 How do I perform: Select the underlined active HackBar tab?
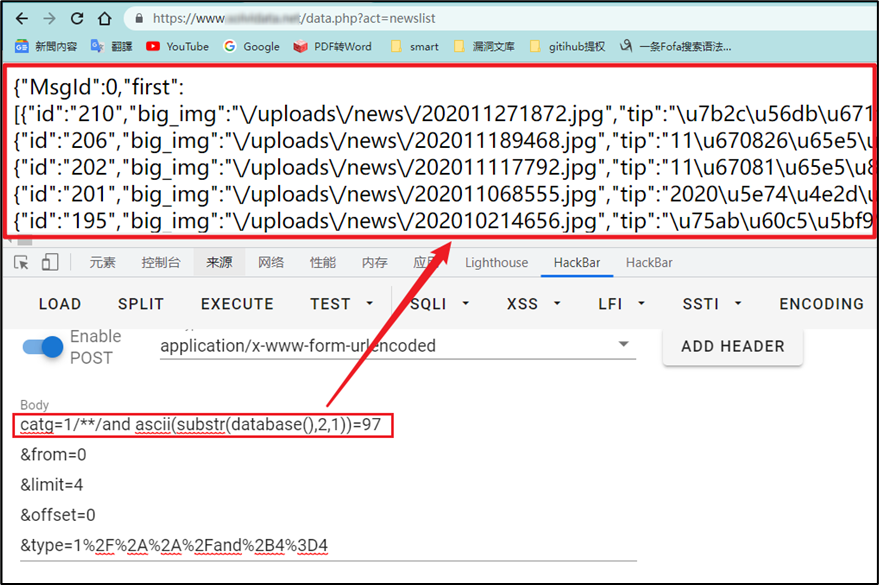(577, 262)
